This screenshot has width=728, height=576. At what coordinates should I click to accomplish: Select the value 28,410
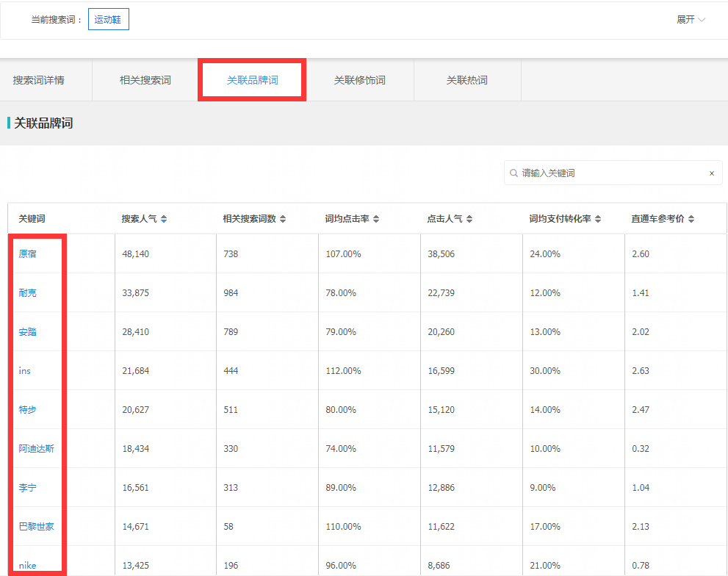point(136,332)
